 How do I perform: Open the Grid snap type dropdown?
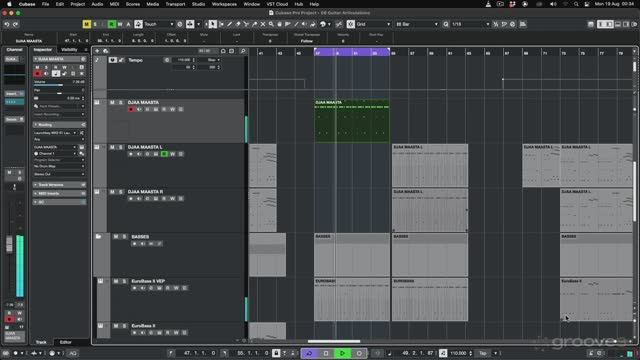tap(373, 24)
